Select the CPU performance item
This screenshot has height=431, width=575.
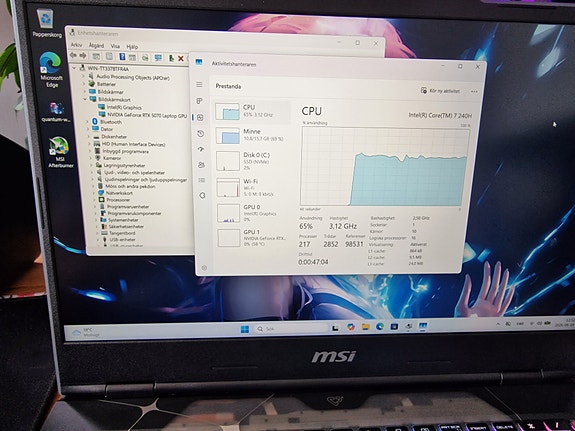(x=253, y=111)
